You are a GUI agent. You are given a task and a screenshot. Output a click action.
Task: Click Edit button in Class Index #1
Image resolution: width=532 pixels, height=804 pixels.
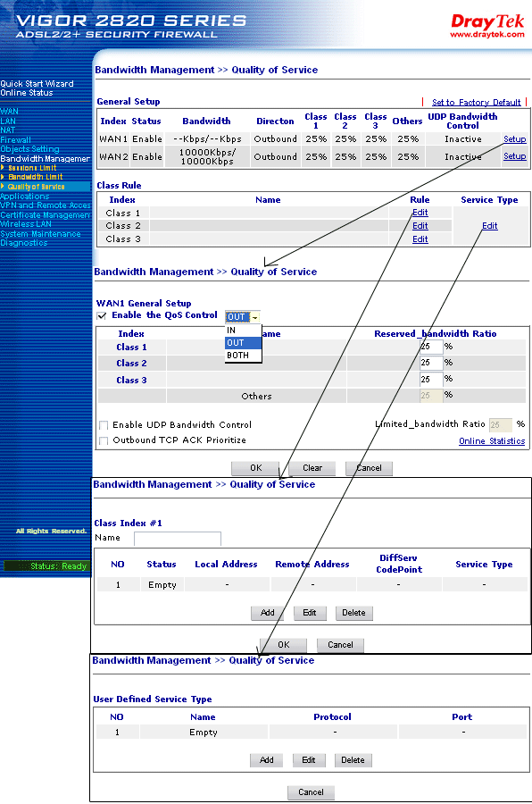310,613
